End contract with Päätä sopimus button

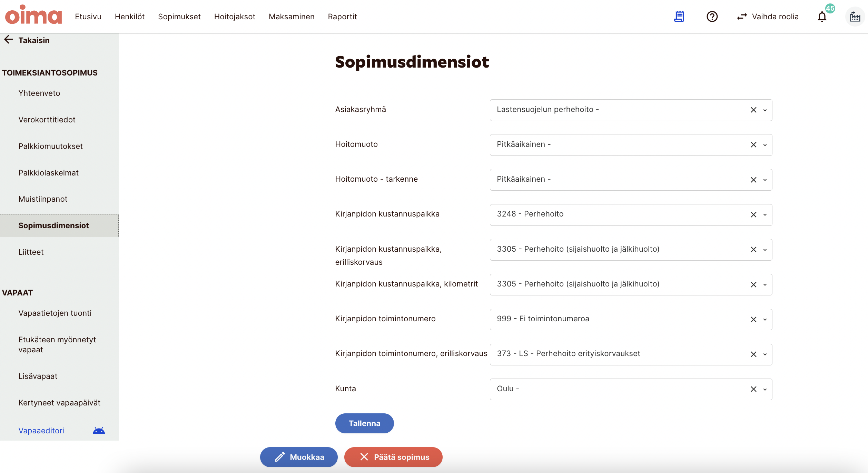point(393,457)
